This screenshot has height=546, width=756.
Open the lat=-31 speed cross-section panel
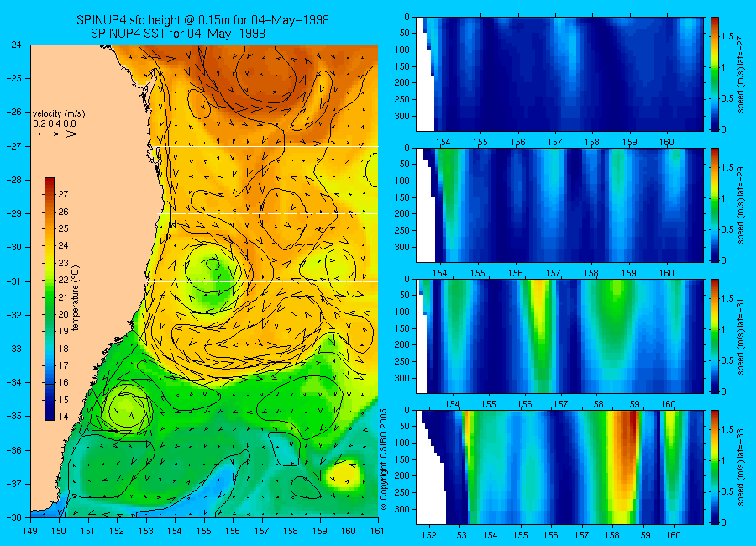click(x=559, y=336)
